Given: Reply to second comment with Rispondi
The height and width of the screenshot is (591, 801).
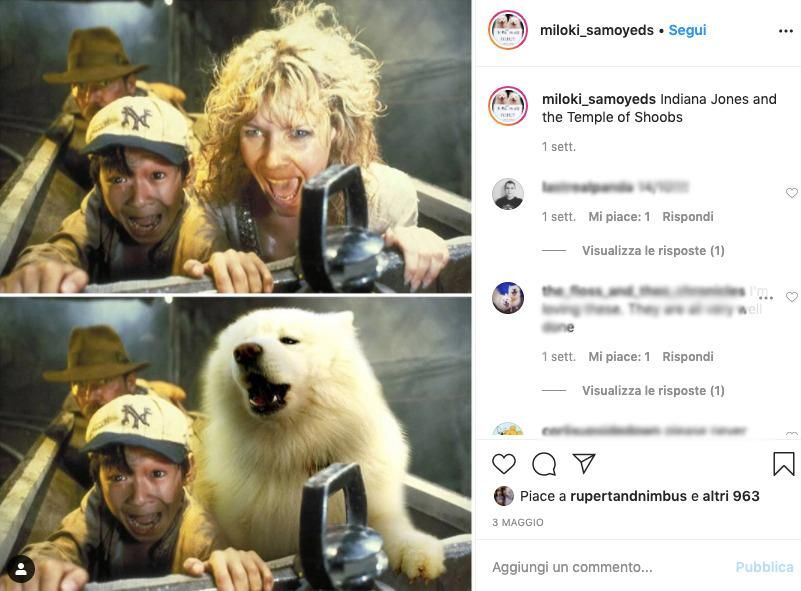Looking at the screenshot, I should coord(688,357).
